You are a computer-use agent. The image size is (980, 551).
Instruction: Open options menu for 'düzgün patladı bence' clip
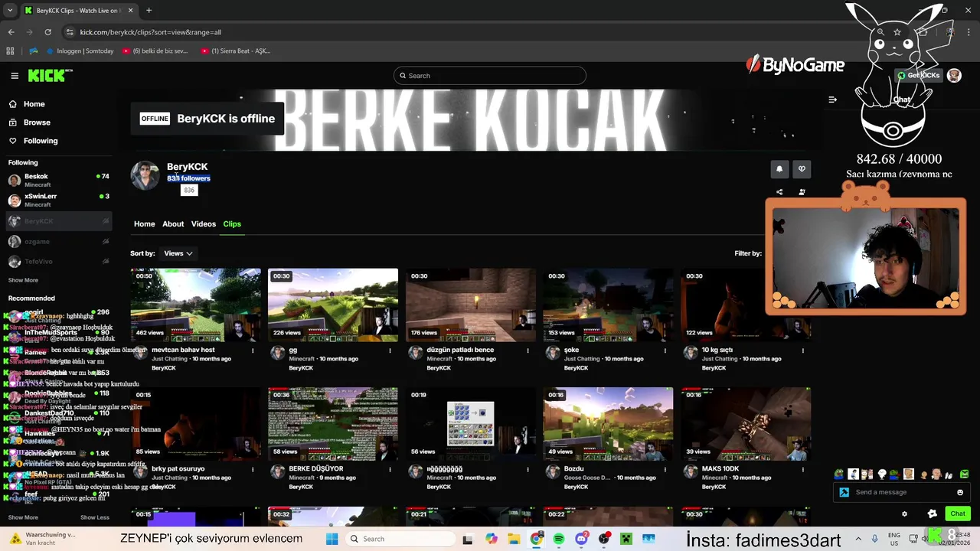[528, 350]
